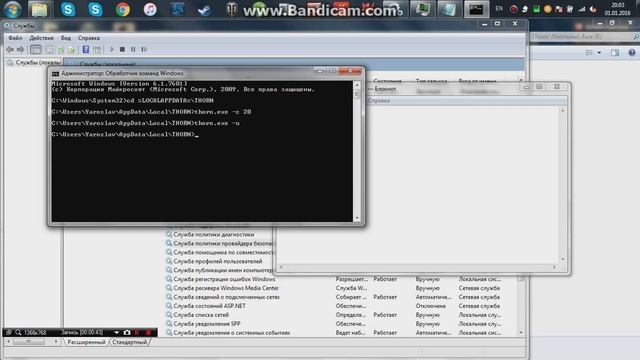Open Steam from the taskbar
640x360 pixels.
(x=204, y=9)
